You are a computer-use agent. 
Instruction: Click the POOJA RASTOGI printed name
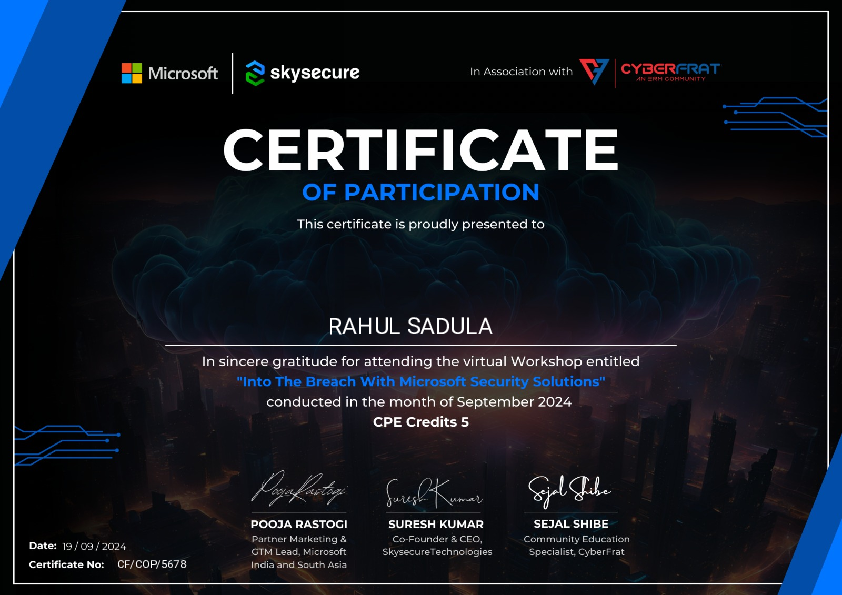pyautogui.click(x=298, y=524)
